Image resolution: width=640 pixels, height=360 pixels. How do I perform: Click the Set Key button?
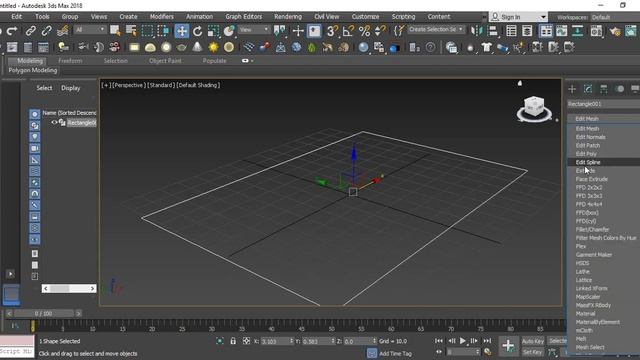point(533,352)
